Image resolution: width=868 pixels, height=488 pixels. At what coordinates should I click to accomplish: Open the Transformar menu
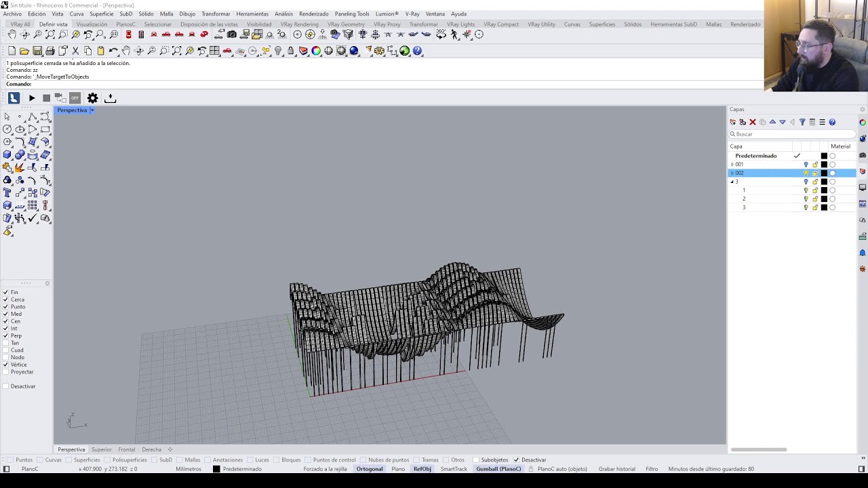216,14
